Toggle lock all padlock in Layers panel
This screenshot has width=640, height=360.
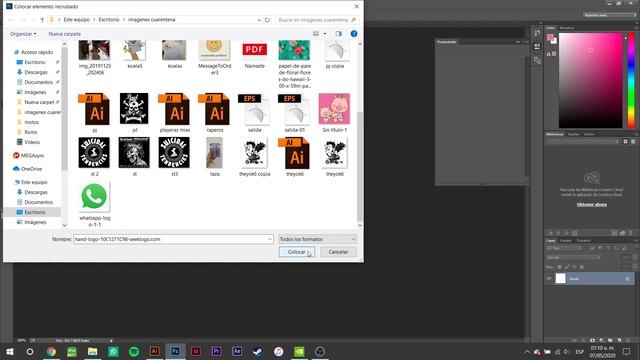pyautogui.click(x=582, y=267)
